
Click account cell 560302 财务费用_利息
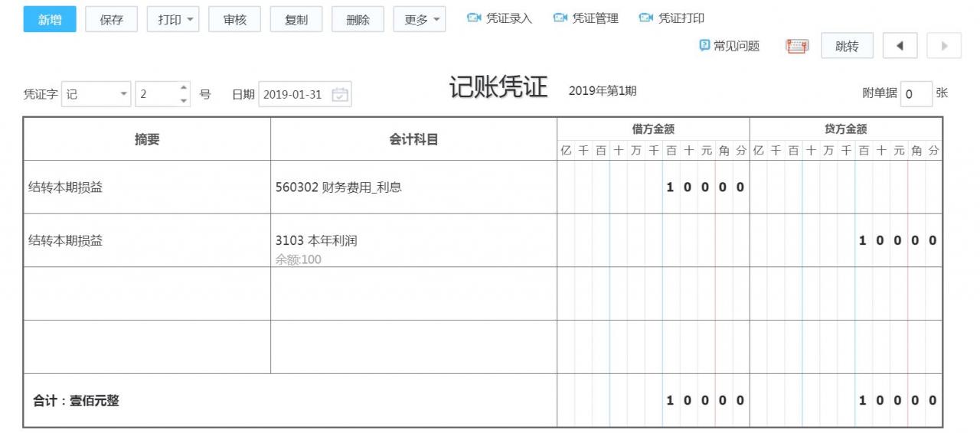point(413,187)
